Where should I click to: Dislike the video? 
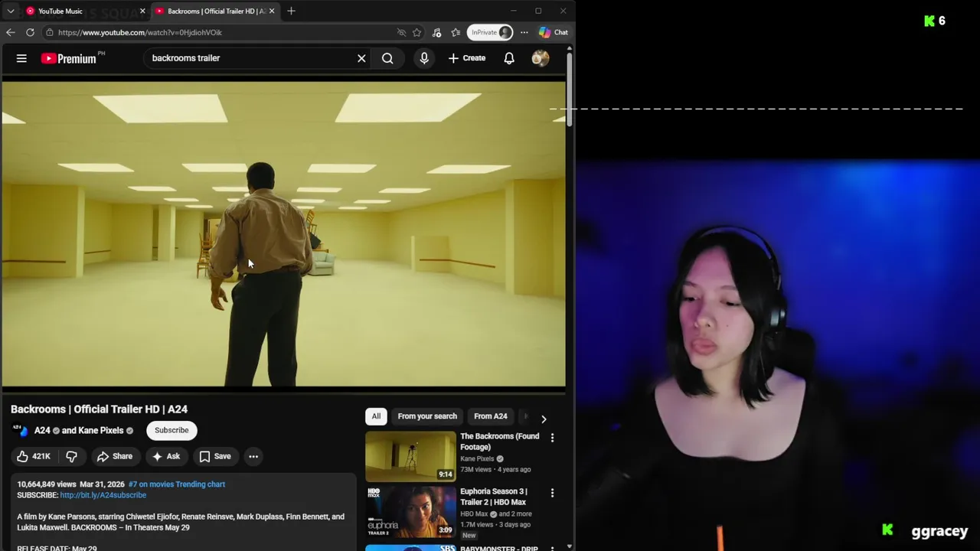click(71, 456)
